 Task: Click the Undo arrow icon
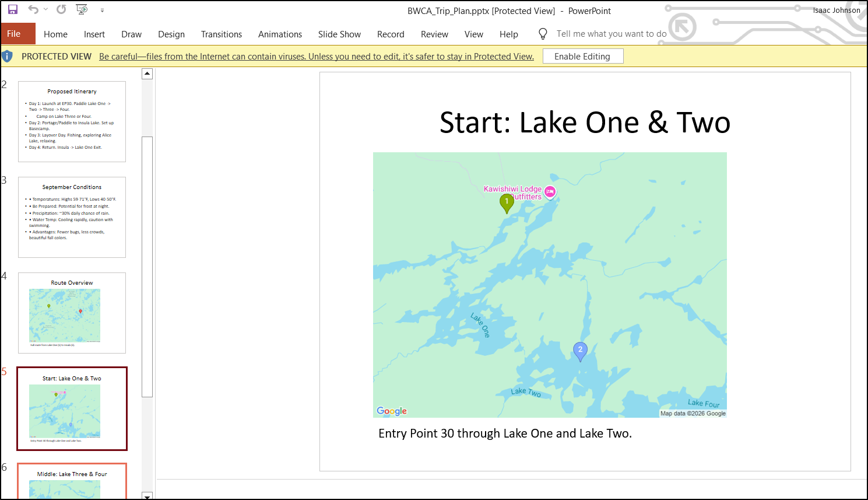point(33,10)
